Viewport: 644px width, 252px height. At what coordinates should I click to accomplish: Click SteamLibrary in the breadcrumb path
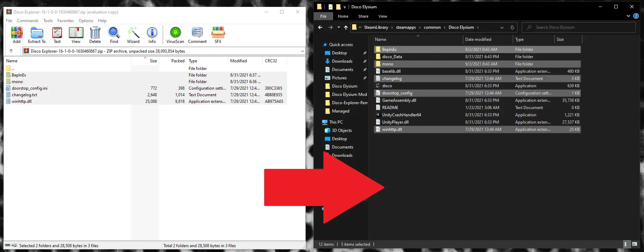tap(376, 27)
